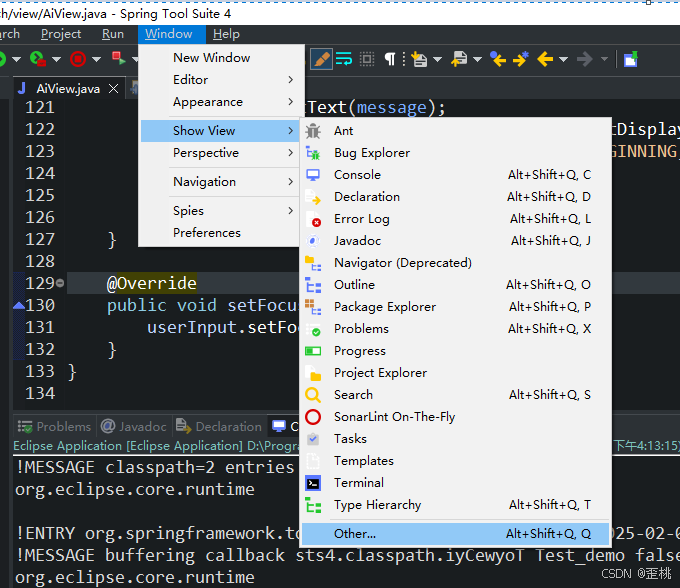Click the Outline icon
Viewport: 680px width, 588px height.
pyautogui.click(x=313, y=285)
